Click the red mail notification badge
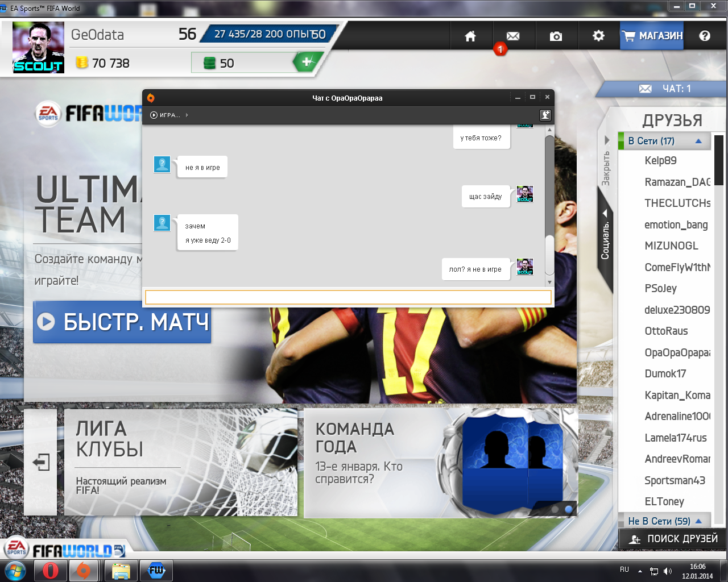The width and height of the screenshot is (728, 582). coord(500,49)
